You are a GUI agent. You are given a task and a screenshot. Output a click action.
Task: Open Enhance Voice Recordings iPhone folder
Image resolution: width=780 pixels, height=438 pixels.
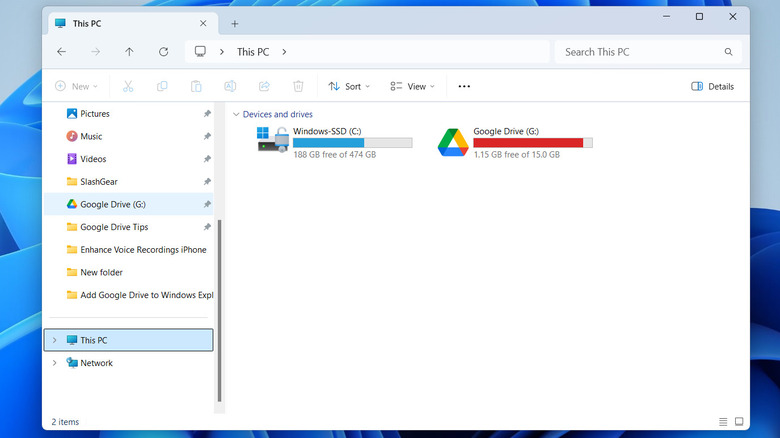pos(143,250)
